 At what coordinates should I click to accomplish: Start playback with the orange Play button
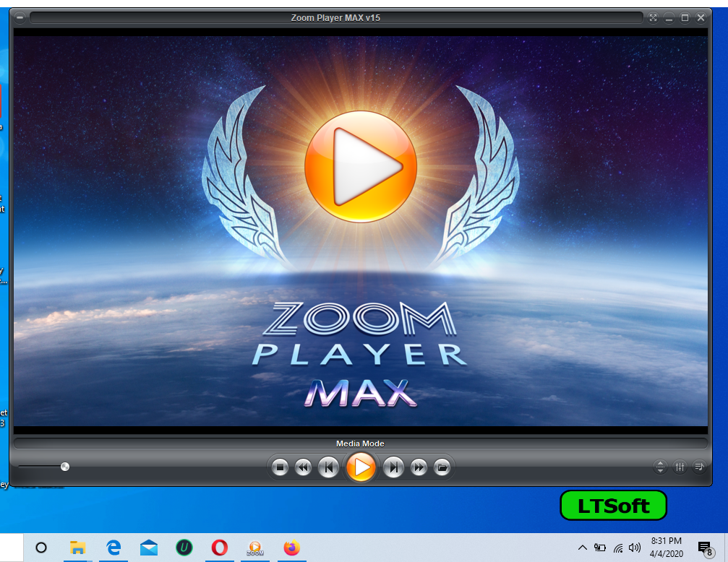[361, 467]
